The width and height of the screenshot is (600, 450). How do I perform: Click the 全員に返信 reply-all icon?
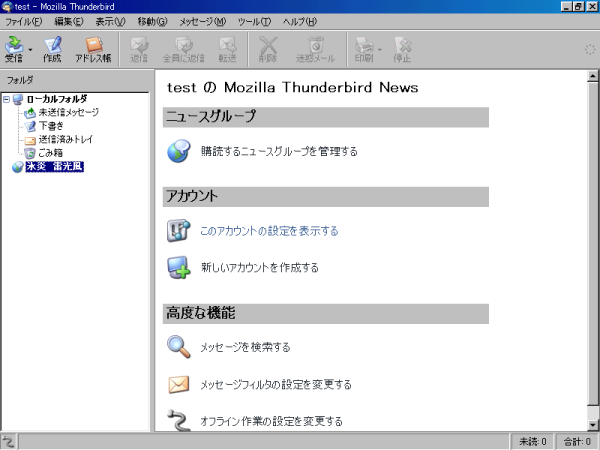(x=184, y=49)
